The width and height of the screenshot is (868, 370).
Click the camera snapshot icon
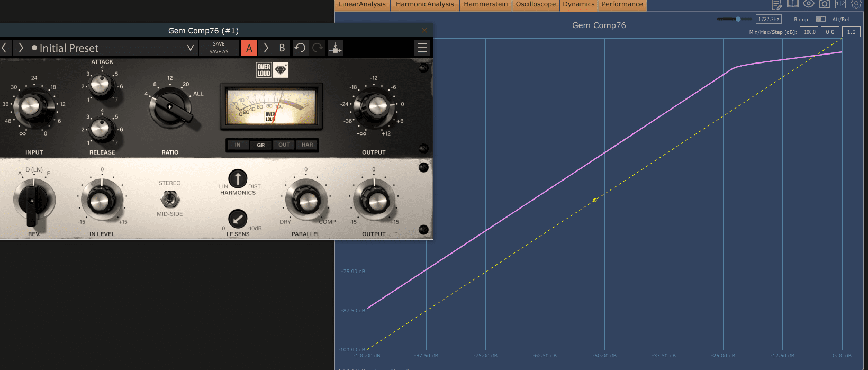click(x=825, y=4)
